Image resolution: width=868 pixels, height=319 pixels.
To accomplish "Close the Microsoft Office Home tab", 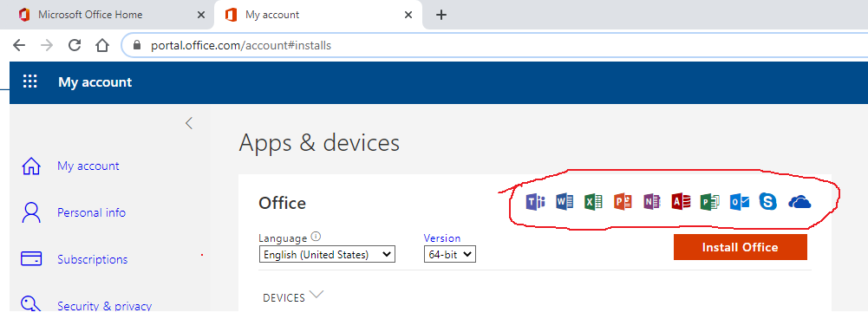I will 201,15.
